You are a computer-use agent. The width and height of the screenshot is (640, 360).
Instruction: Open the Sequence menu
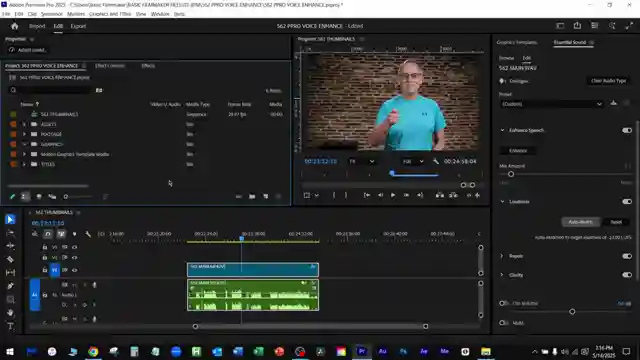(51, 14)
